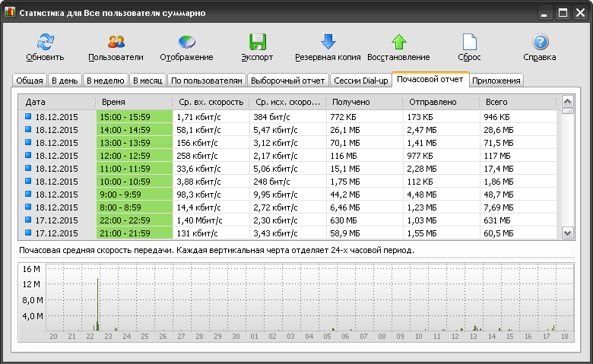Minimize the statistics window
593x364 pixels.
[544, 13]
